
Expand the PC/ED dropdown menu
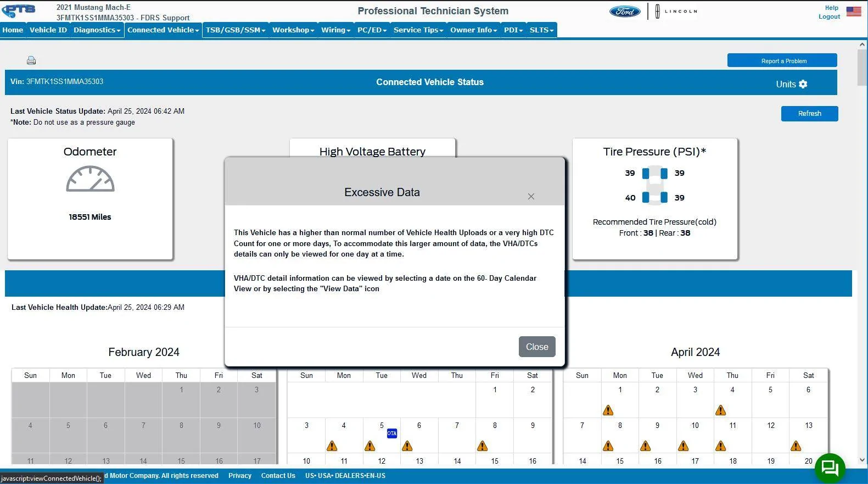pos(372,30)
